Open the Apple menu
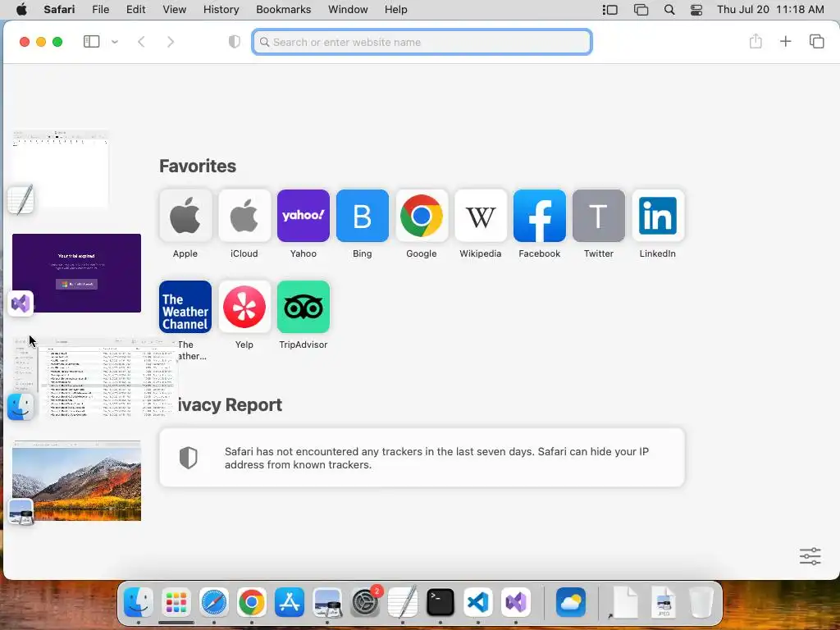The image size is (840, 630). coord(21,9)
